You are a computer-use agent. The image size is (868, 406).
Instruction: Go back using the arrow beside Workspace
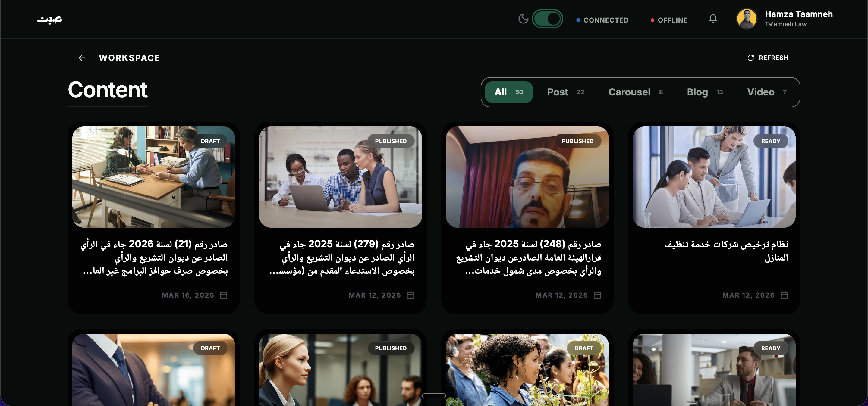click(x=82, y=58)
